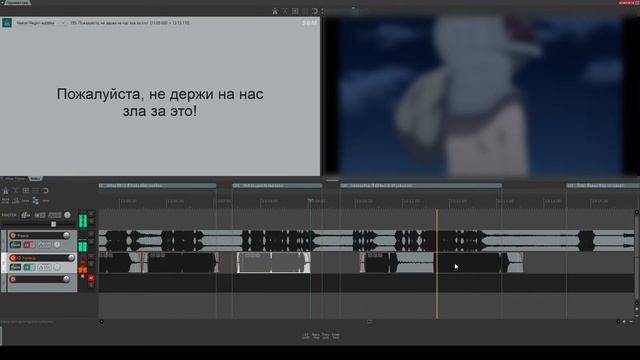Click master volume fader handle

(x=53, y=224)
